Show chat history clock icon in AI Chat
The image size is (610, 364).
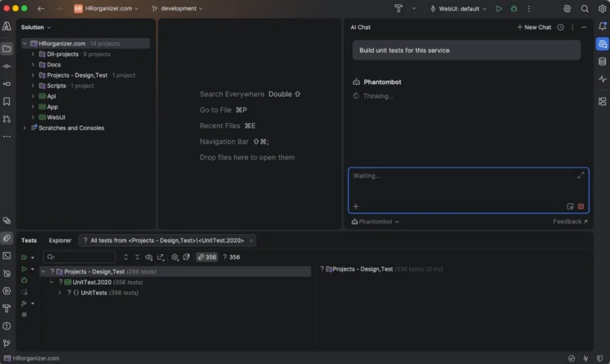pos(560,27)
